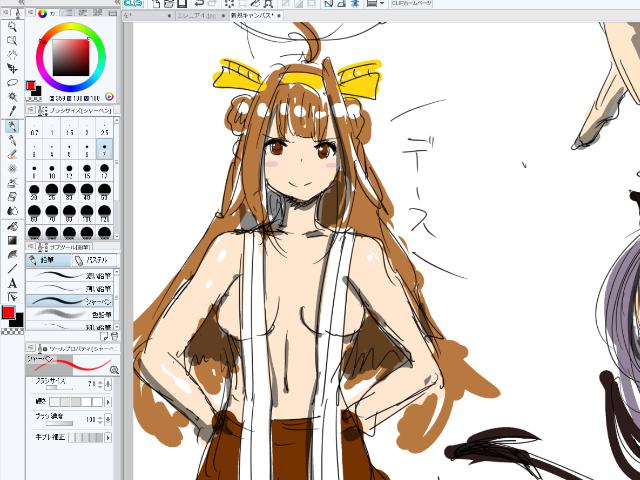This screenshot has width=640, height=480.
Task: Select the transparent color swatch
Action: point(12,332)
